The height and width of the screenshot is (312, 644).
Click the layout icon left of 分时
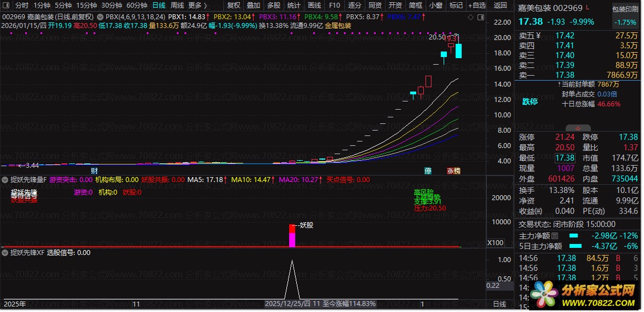(x=6, y=5)
